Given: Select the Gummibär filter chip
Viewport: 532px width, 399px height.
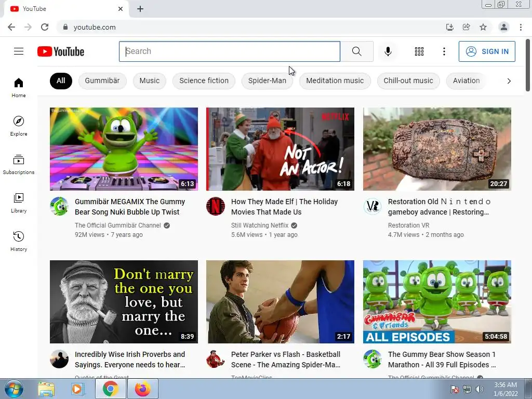Looking at the screenshot, I should click(102, 81).
